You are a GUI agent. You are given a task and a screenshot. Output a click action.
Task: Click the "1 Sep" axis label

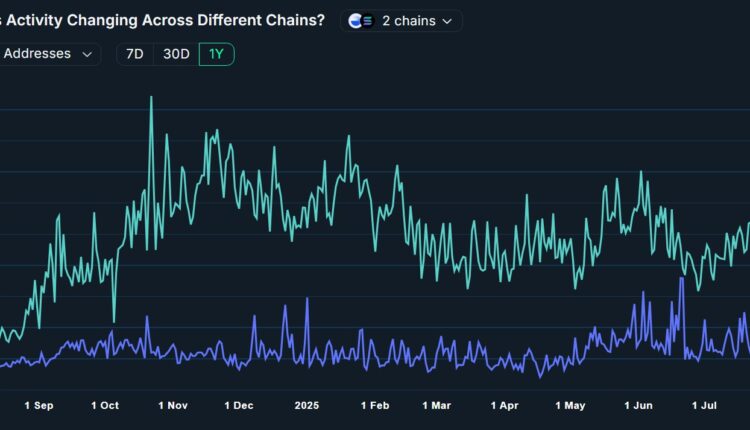(38, 405)
